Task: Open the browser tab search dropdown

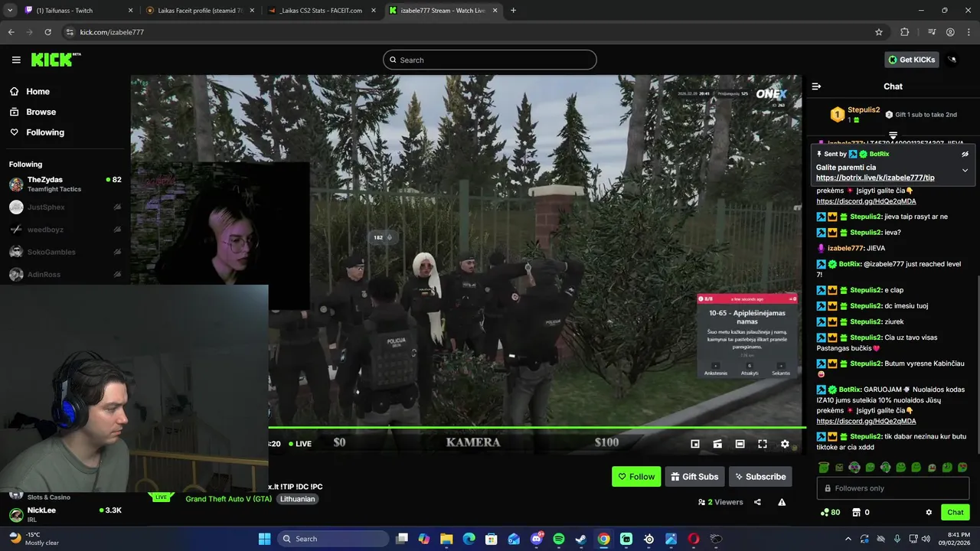Action: click(10, 11)
